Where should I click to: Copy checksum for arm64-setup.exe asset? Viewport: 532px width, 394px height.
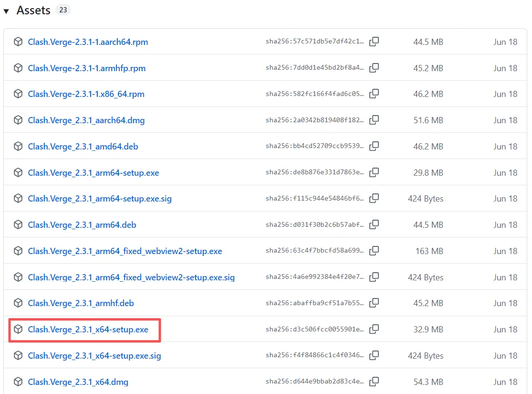pos(375,172)
